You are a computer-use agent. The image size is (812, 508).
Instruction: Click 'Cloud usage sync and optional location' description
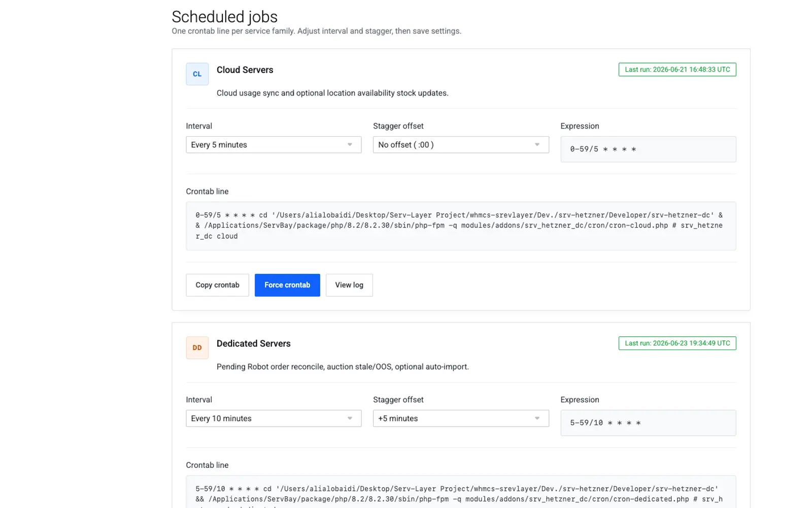click(x=332, y=93)
